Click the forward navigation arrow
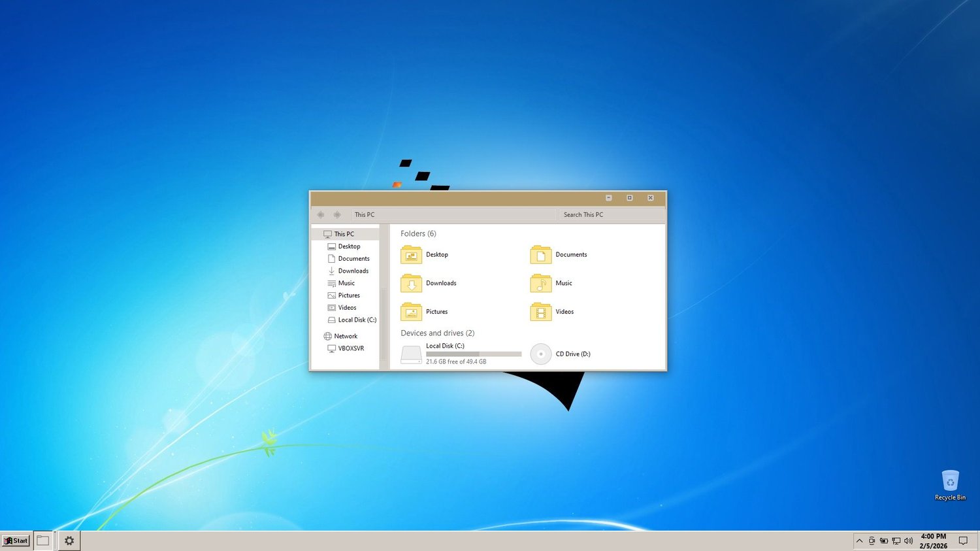This screenshot has height=551, width=980. coord(337,214)
